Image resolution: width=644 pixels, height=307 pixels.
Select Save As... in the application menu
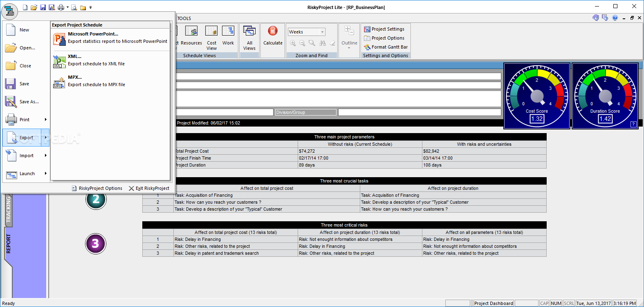[26, 102]
